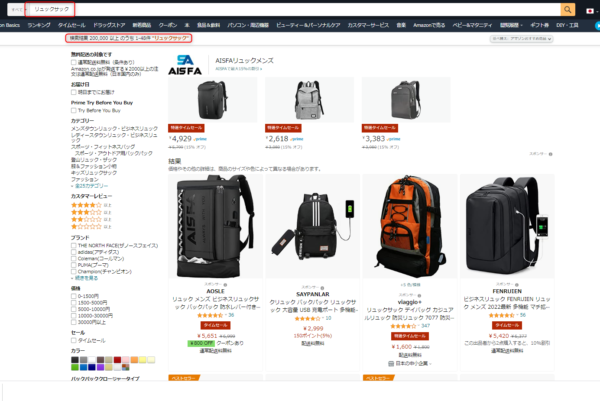Open the orange viaggio+ backpack image

(410, 227)
